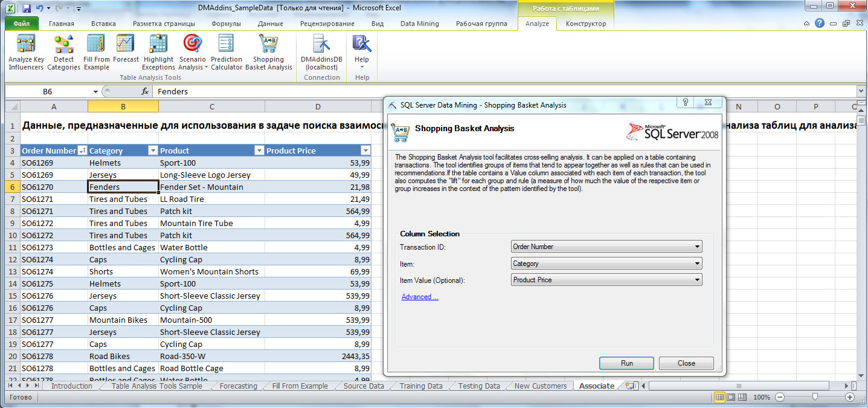
Task: Save the workbook from Quick Access Toolbar
Action: coord(26,8)
